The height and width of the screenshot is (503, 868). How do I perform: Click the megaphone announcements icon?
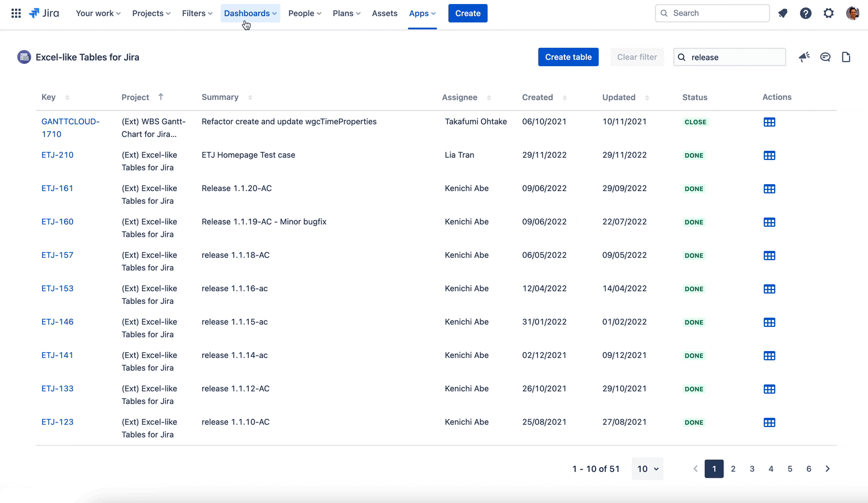point(804,57)
